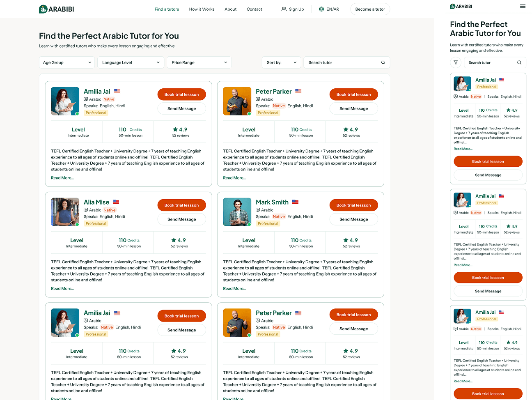Click the ARABIBI logo in the mobile header
The width and height of the screenshot is (532, 400).
point(461,6)
